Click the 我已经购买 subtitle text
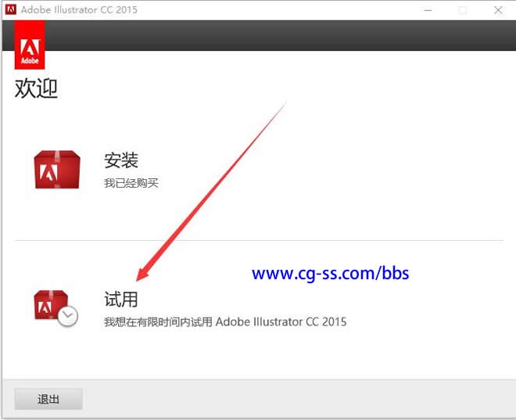This screenshot has height=420, width=516. tap(131, 183)
